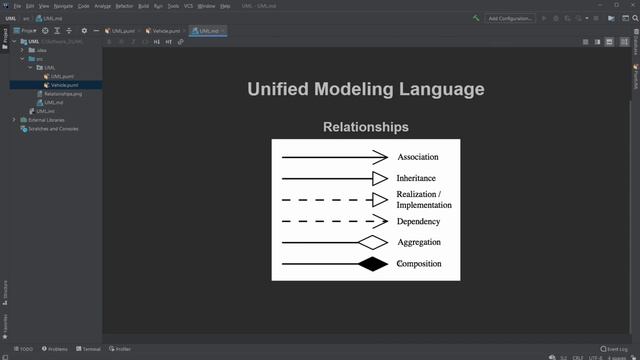Click Scratches and Consoles in tree
Viewport: 640px width, 360px height.
tap(53, 129)
